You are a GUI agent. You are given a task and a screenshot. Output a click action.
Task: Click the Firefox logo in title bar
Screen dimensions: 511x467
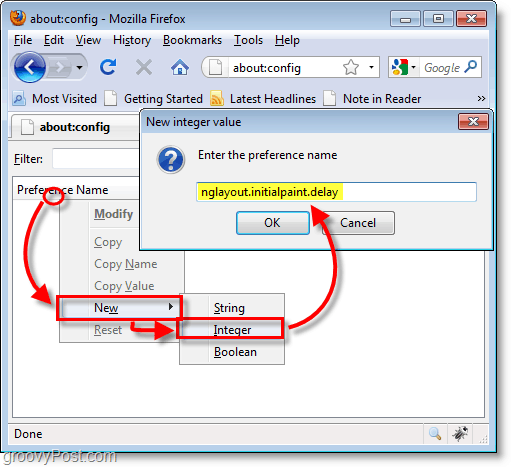18,18
